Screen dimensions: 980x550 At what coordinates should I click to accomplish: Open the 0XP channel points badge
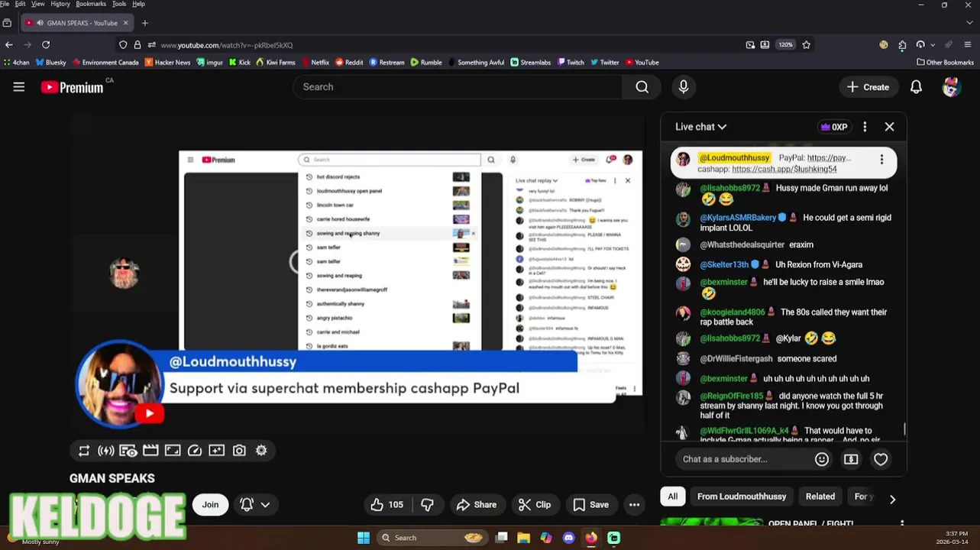click(834, 128)
